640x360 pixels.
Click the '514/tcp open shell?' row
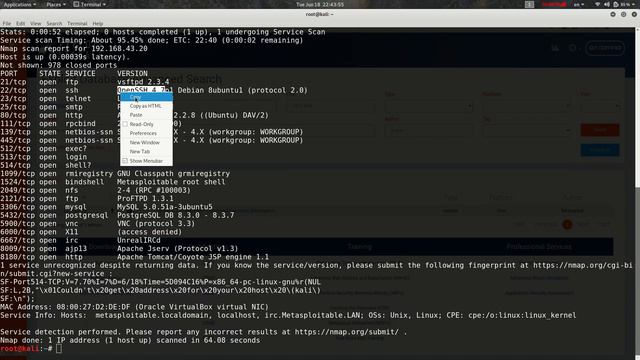(x=46, y=165)
